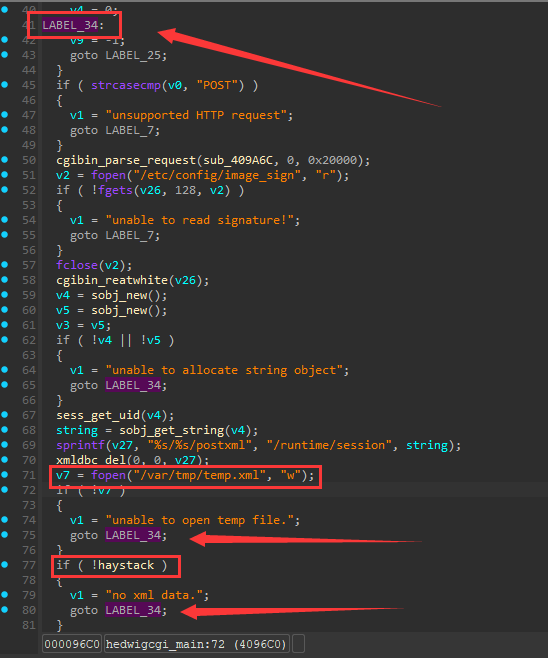548x658 pixels.
Task: Click the breakpoint dot beside line 67
Action: click(5, 415)
